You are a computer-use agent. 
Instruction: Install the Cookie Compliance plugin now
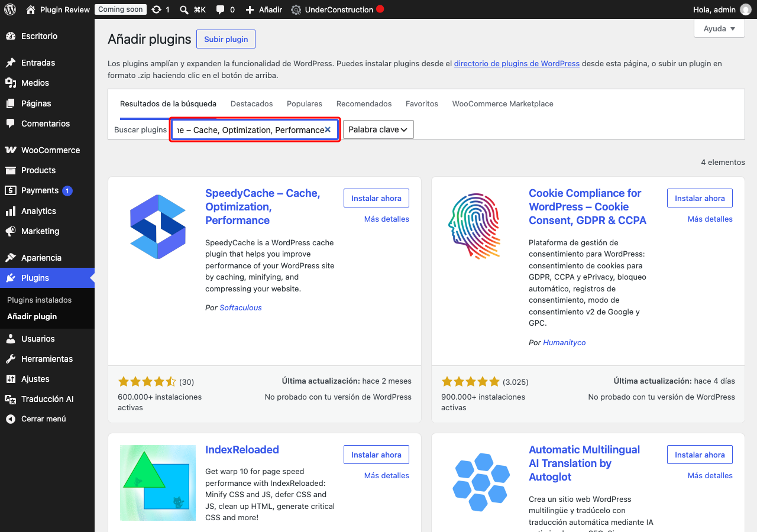click(700, 198)
